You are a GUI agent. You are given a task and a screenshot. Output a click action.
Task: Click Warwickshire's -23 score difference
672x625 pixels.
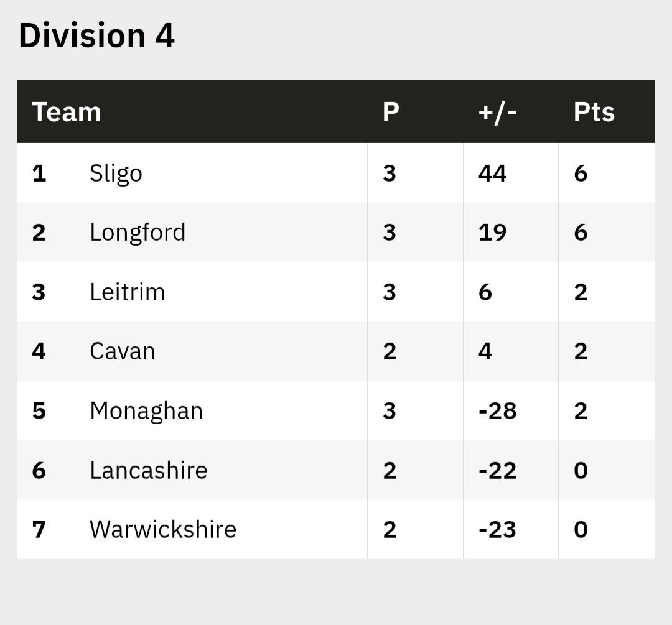tap(497, 530)
